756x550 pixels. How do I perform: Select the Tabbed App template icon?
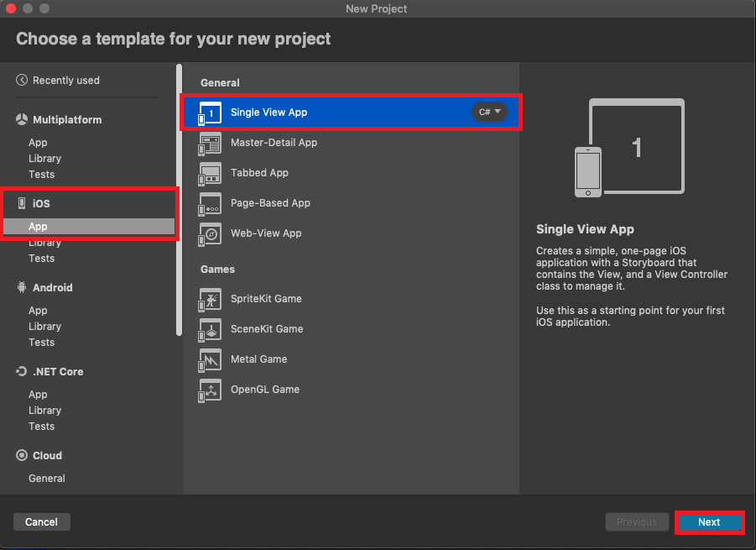209,174
